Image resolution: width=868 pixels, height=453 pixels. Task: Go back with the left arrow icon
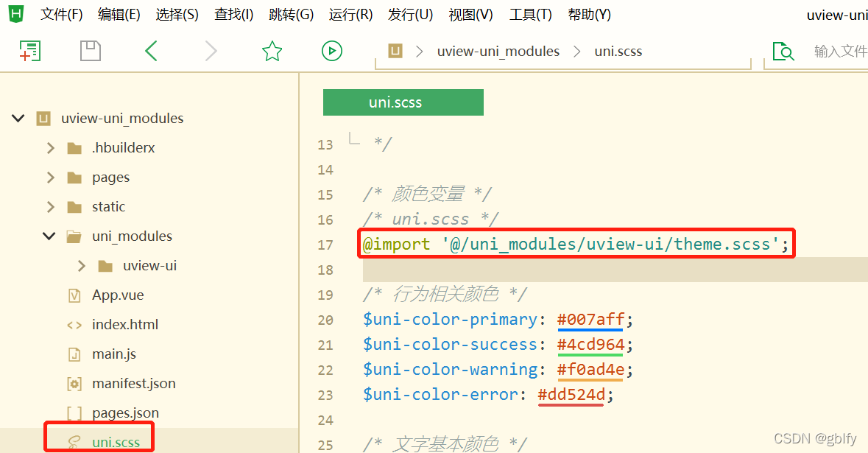pyautogui.click(x=151, y=51)
